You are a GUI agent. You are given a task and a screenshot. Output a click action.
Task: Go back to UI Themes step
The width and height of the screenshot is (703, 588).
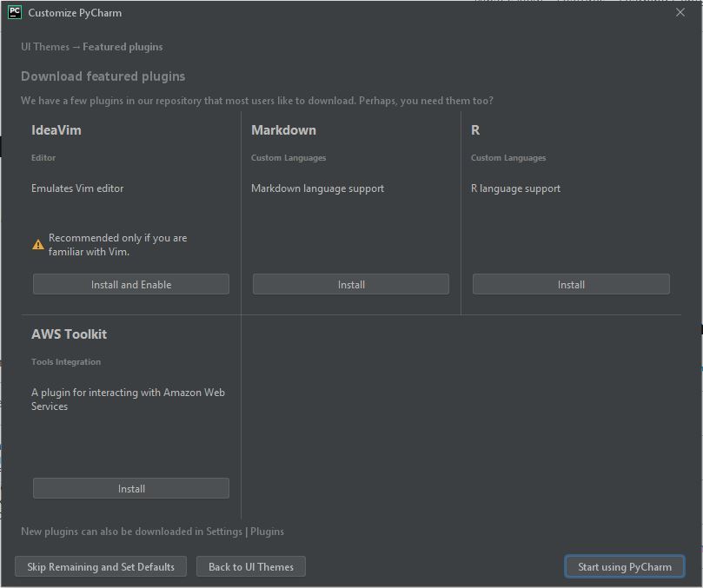click(x=251, y=566)
